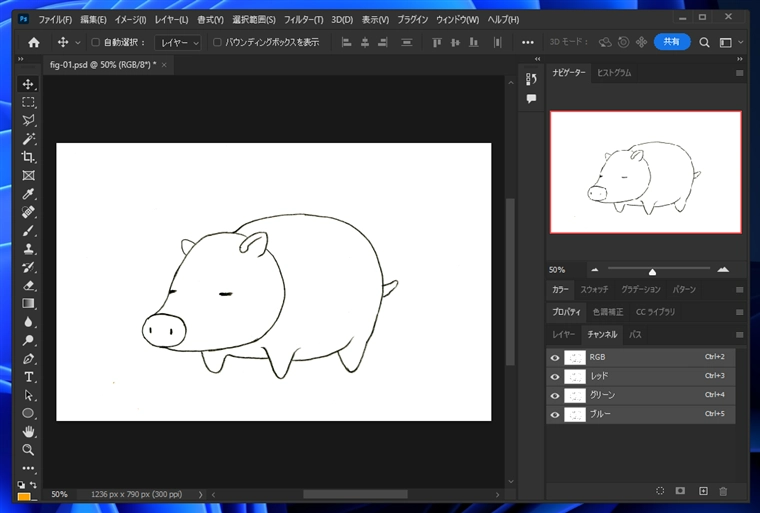The image size is (760, 513).
Task: Click Navigator zoom out small mountains button
Action: coord(595,270)
